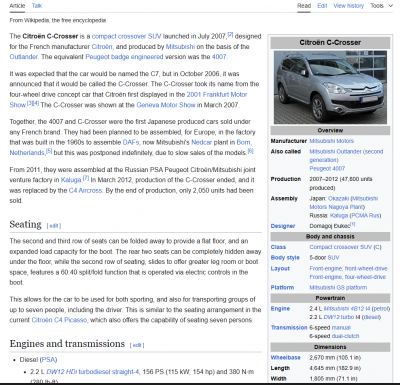Open Front-engine, four-wheel-drive link
This screenshot has height=385, width=400.
(x=347, y=277)
